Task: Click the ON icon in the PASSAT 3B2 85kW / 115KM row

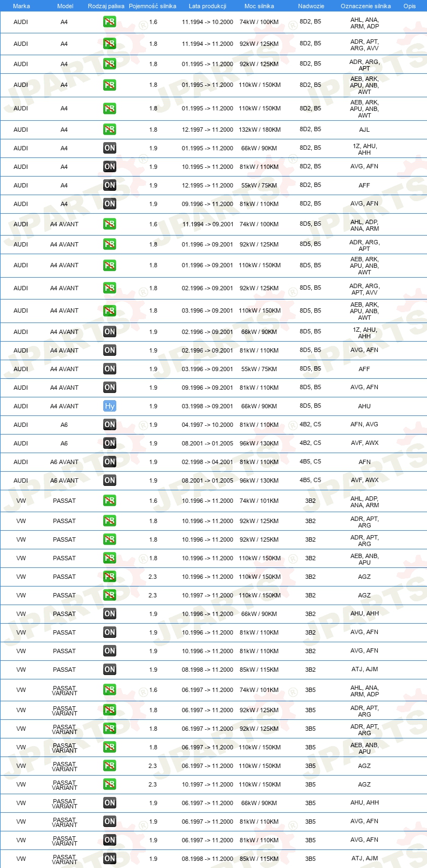Action: pyautogui.click(x=110, y=670)
